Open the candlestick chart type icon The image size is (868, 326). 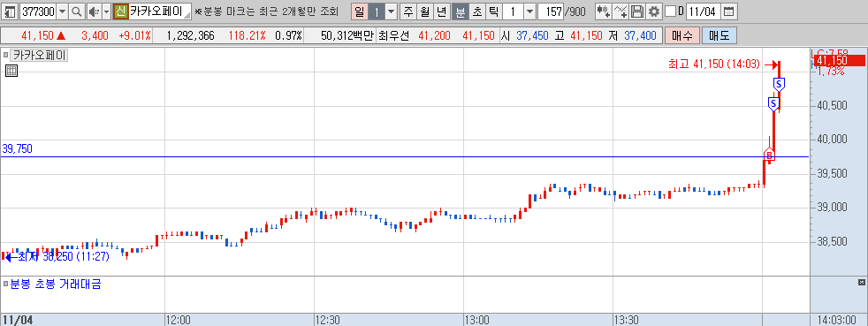[x=604, y=11]
